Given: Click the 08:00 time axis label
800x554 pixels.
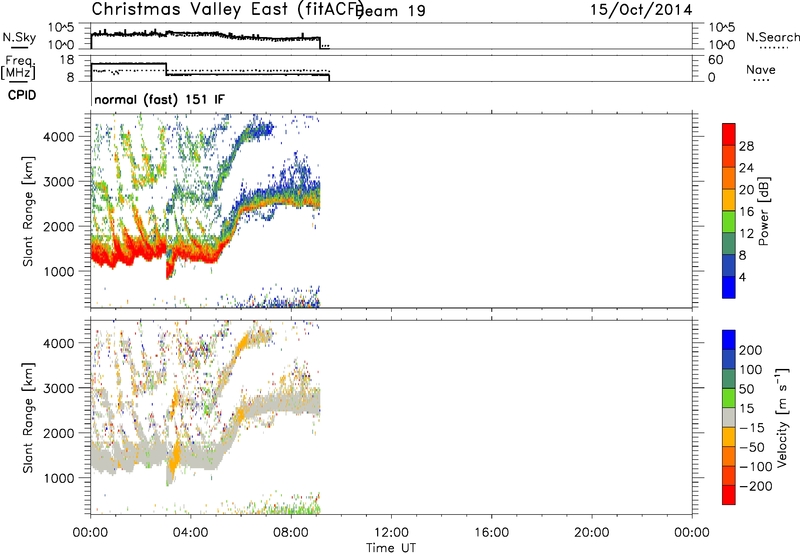Looking at the screenshot, I should (291, 533).
